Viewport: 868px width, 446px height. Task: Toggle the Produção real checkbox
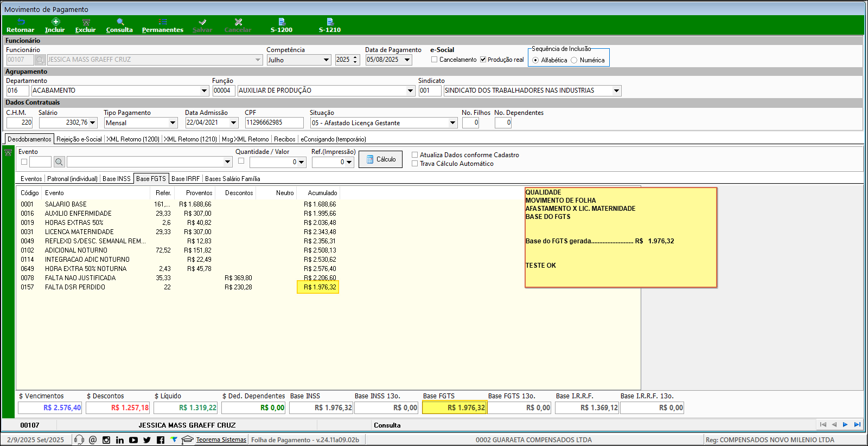point(483,60)
